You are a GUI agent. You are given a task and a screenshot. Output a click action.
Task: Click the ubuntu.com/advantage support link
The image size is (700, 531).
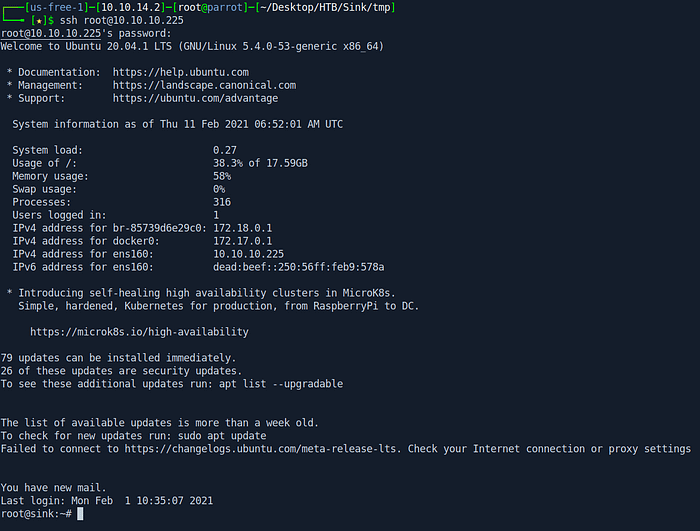(x=195, y=98)
